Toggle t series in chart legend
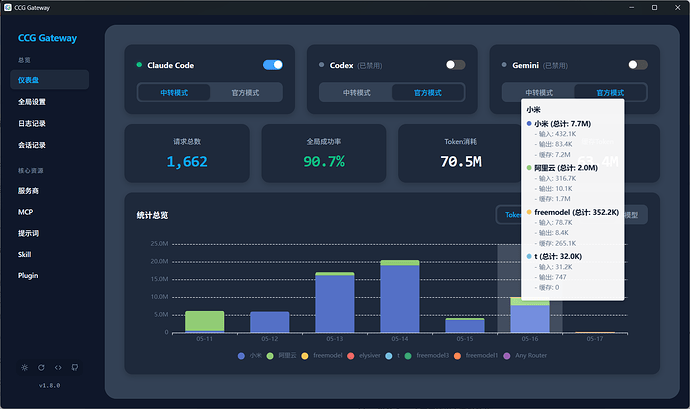 [x=393, y=356]
